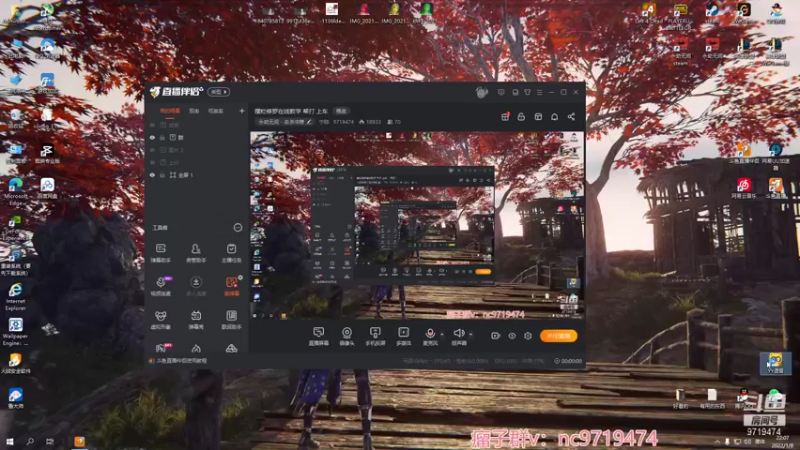Add a new scene with the plus button

[x=241, y=111]
